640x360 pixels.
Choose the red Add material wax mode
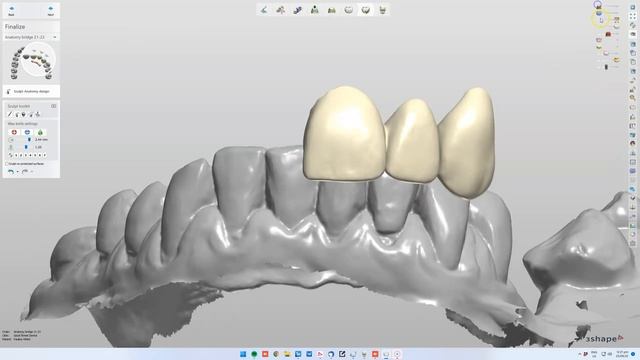tap(14, 132)
